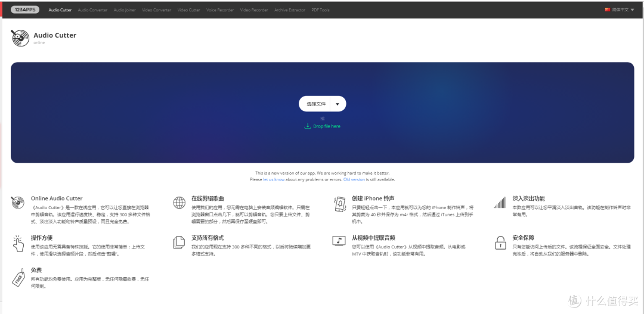Screen dimensions: 644x314
Task: Click the 123APPS logo badge
Action: (25, 10)
